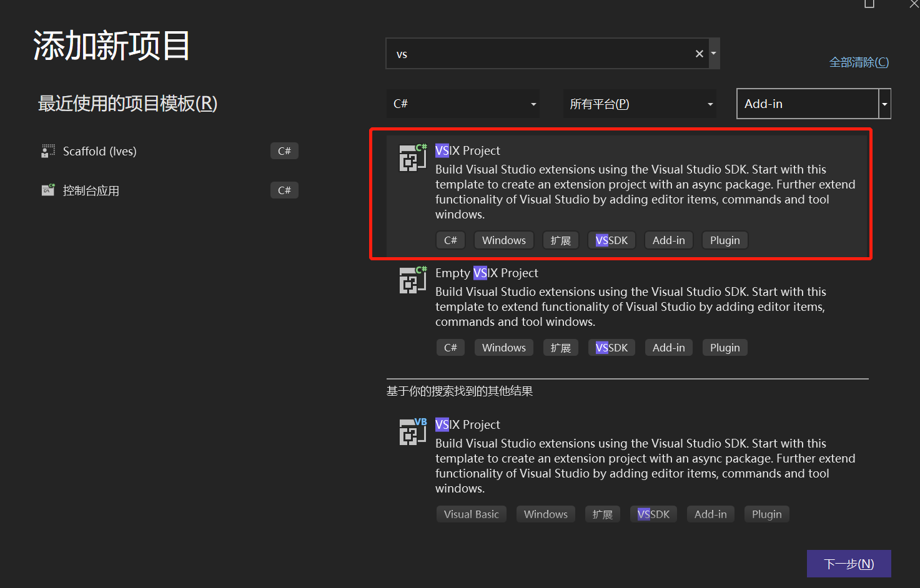Click the VSSDK tag under first VSIX Project
Viewport: 920px width, 588px height.
coord(612,240)
